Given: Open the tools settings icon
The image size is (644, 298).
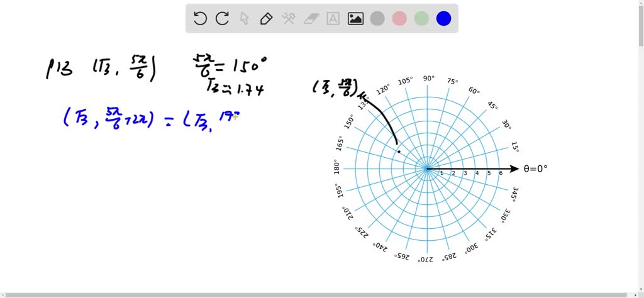Looking at the screenshot, I should tap(289, 18).
